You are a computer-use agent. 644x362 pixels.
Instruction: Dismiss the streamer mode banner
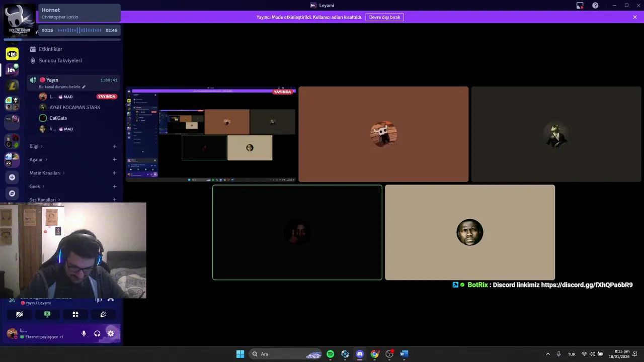[635, 17]
